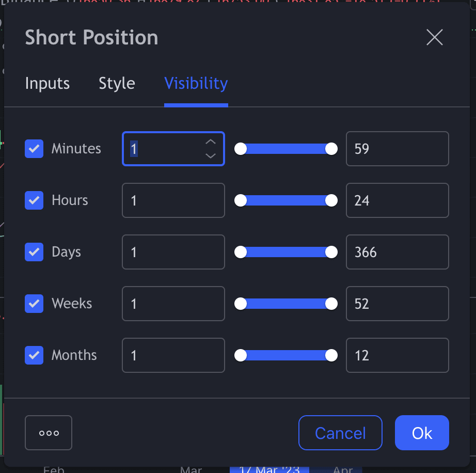Close the Short Position dialog
The width and height of the screenshot is (476, 473).
434,37
